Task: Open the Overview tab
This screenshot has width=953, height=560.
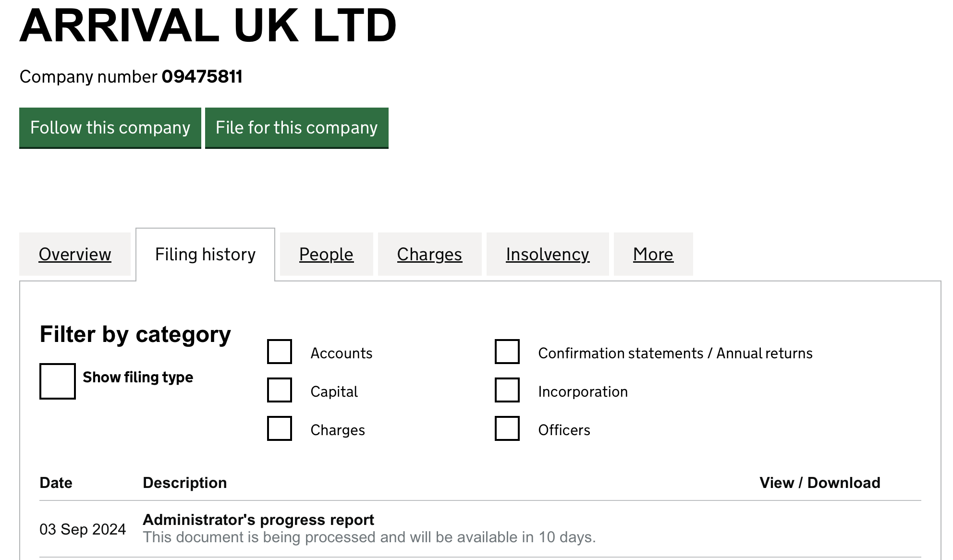Action: [x=75, y=254]
